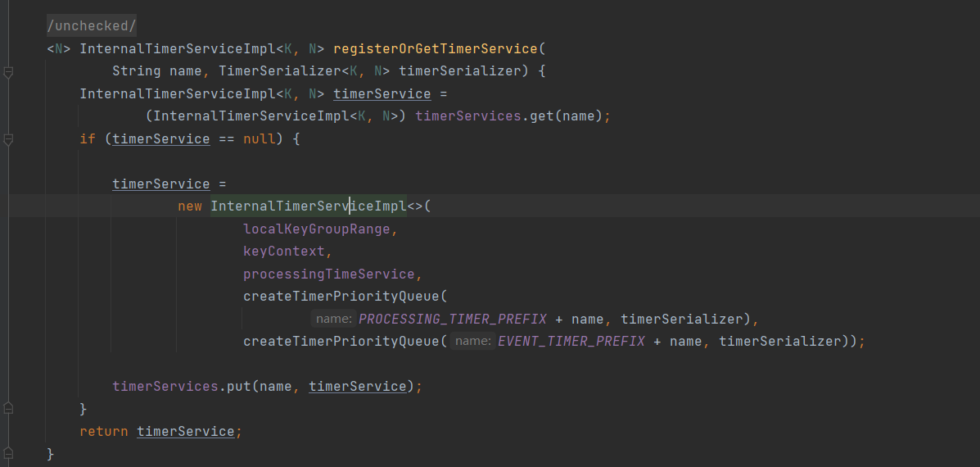This screenshot has width=980, height=467.
Task: Click TimerSerializer type in the method parameters
Action: click(x=279, y=71)
